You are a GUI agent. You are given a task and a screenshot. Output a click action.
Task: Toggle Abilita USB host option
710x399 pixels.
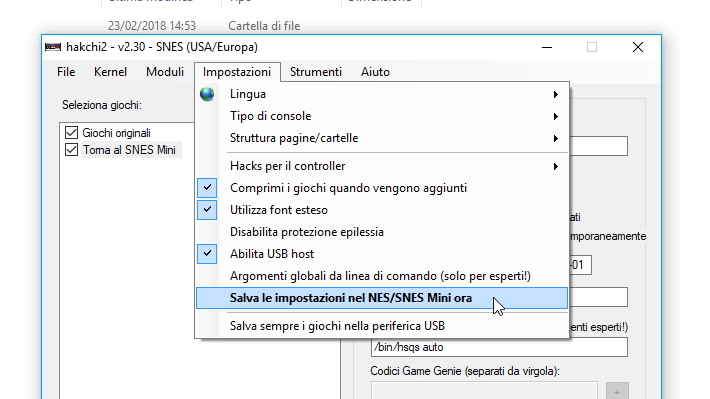click(382, 254)
